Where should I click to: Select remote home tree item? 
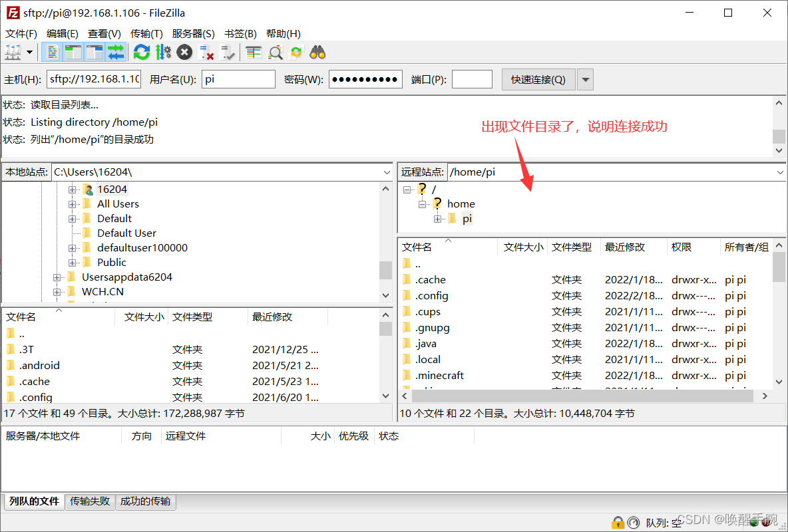pos(461,204)
